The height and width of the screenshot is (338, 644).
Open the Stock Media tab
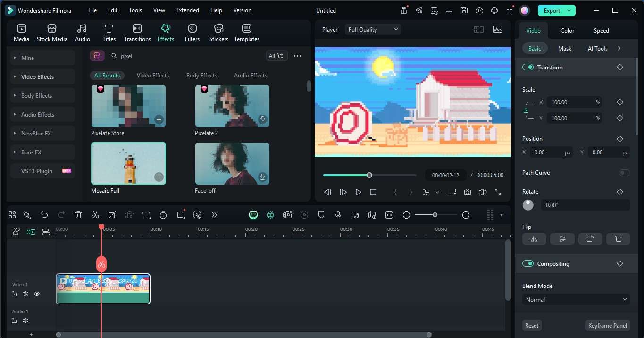pyautogui.click(x=52, y=33)
